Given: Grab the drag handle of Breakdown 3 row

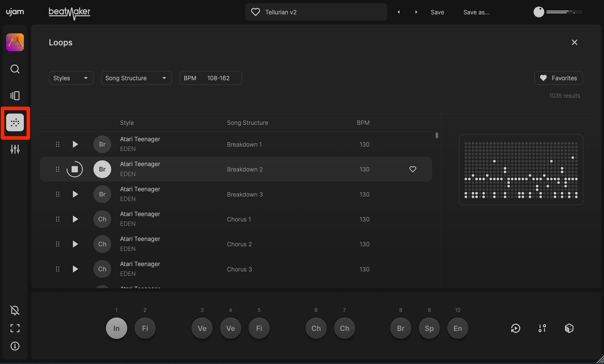Looking at the screenshot, I should [x=58, y=194].
